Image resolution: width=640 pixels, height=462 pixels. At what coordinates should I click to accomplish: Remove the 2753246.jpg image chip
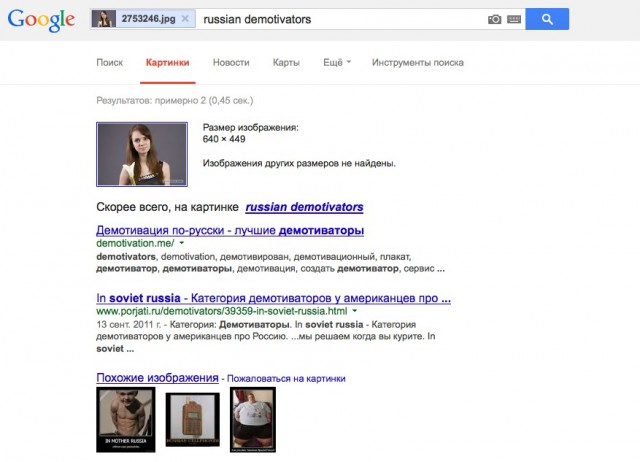click(x=185, y=19)
